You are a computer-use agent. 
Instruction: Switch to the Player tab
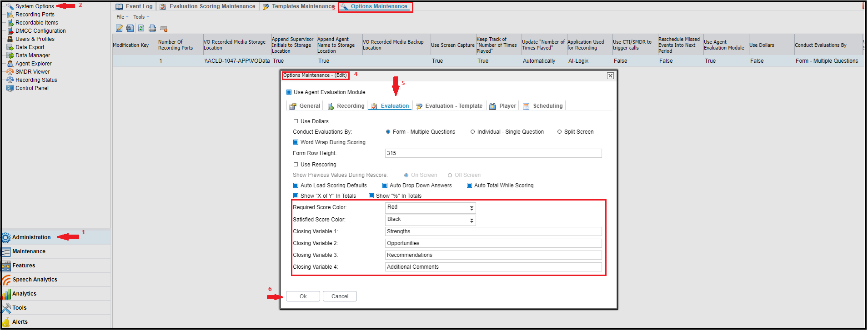point(502,106)
